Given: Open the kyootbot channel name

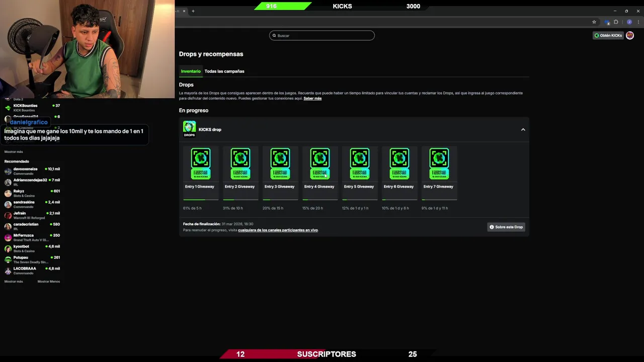Looking at the screenshot, I should (x=21, y=246).
